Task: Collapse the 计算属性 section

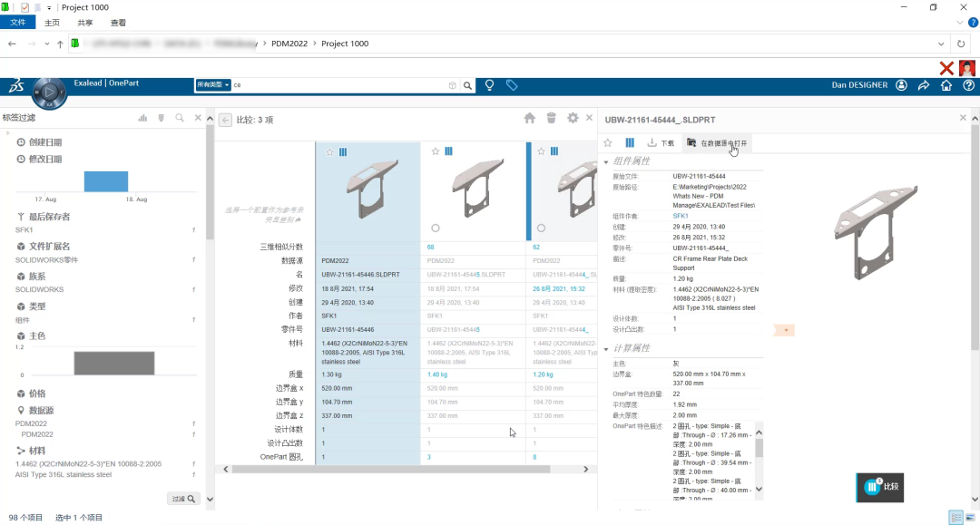Action: (x=606, y=349)
